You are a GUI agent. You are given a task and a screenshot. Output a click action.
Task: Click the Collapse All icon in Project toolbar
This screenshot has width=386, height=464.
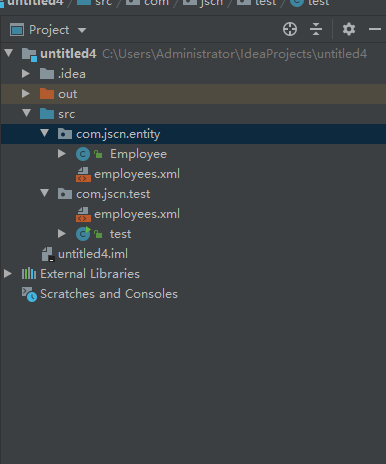pos(316,29)
